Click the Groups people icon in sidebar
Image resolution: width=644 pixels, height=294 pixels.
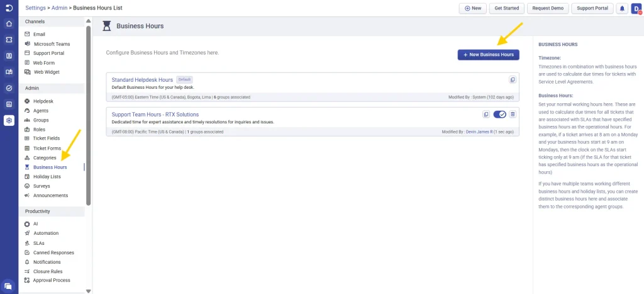click(27, 120)
